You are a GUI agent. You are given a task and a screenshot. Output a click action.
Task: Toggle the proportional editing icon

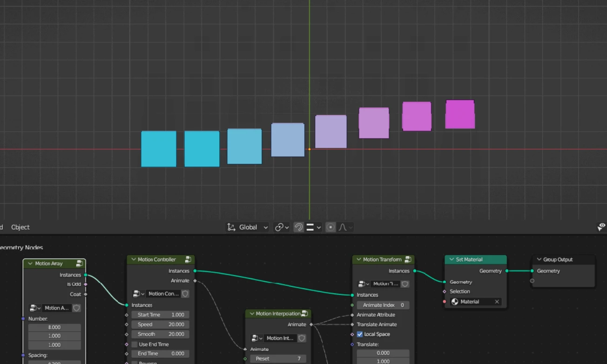tap(330, 227)
